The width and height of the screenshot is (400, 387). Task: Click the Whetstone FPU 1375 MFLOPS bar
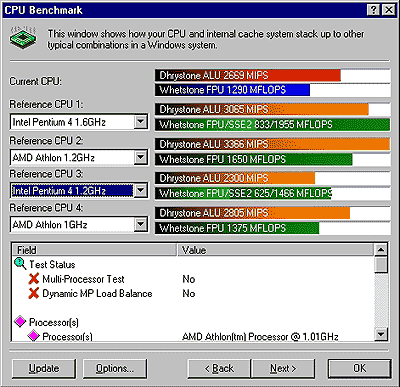pyautogui.click(x=237, y=228)
